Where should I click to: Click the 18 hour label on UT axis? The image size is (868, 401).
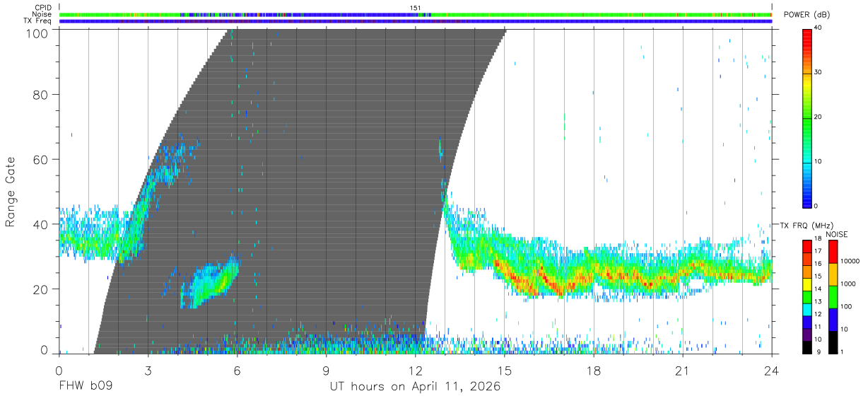coord(594,371)
